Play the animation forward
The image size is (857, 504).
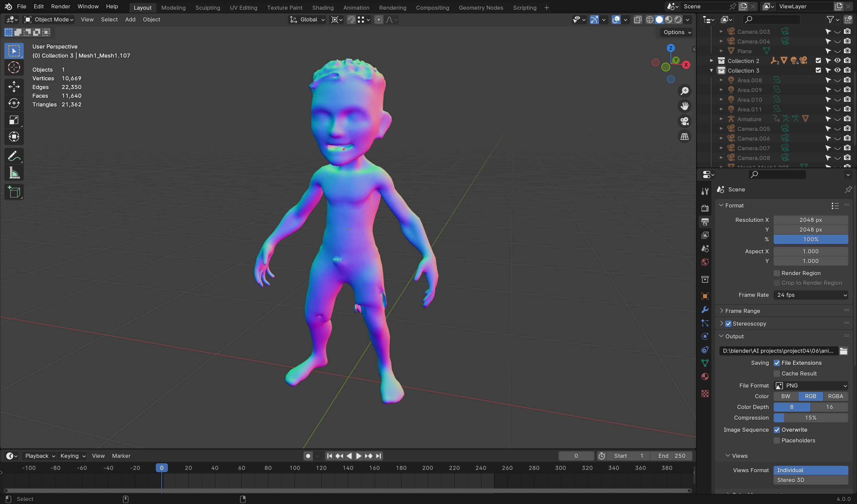click(x=359, y=456)
